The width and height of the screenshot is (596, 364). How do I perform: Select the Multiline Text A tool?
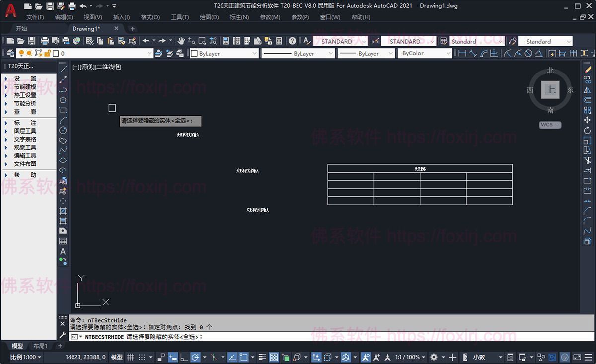click(63, 252)
